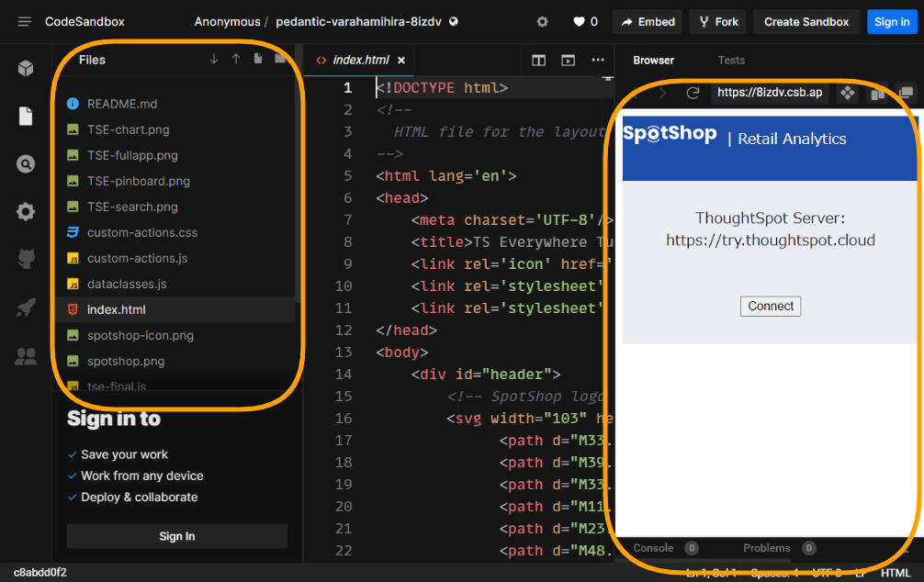Image resolution: width=924 pixels, height=582 pixels.
Task: Toggle responsive preview mode
Action: tap(878, 92)
